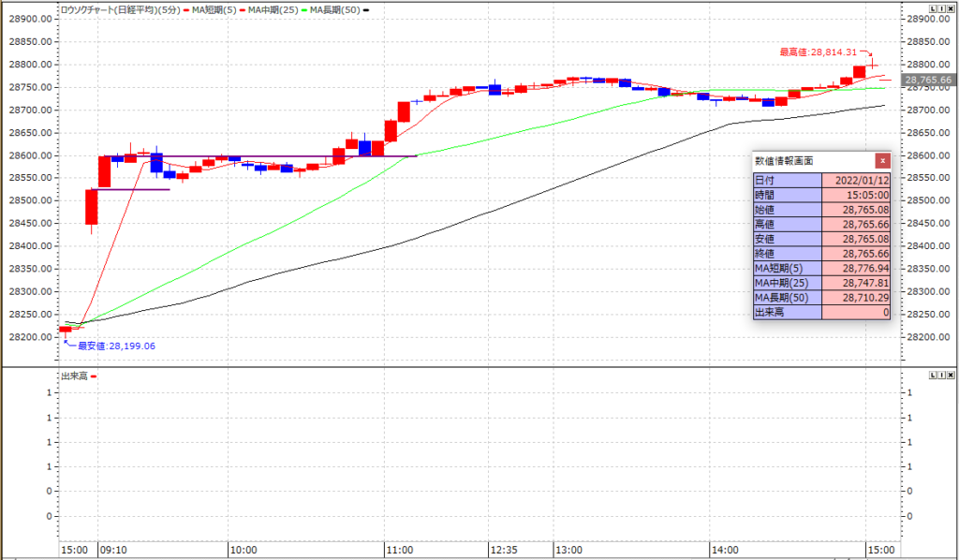Click the red marker beside 出来高 label
The width and height of the screenshot is (959, 560).
(94, 376)
